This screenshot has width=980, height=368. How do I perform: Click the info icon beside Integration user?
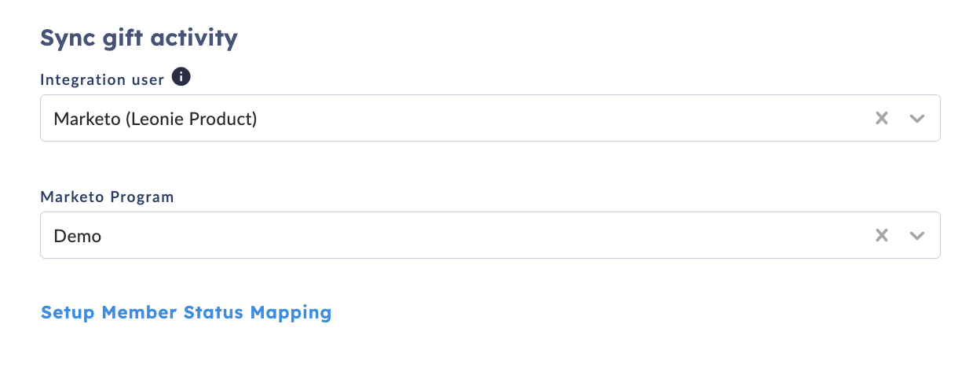tap(181, 77)
